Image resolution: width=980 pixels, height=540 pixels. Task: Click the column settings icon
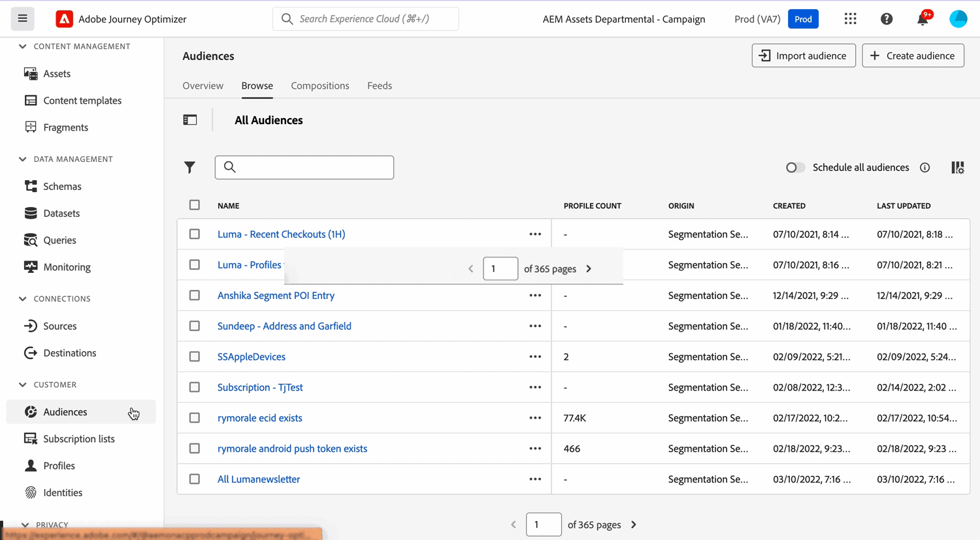point(957,168)
